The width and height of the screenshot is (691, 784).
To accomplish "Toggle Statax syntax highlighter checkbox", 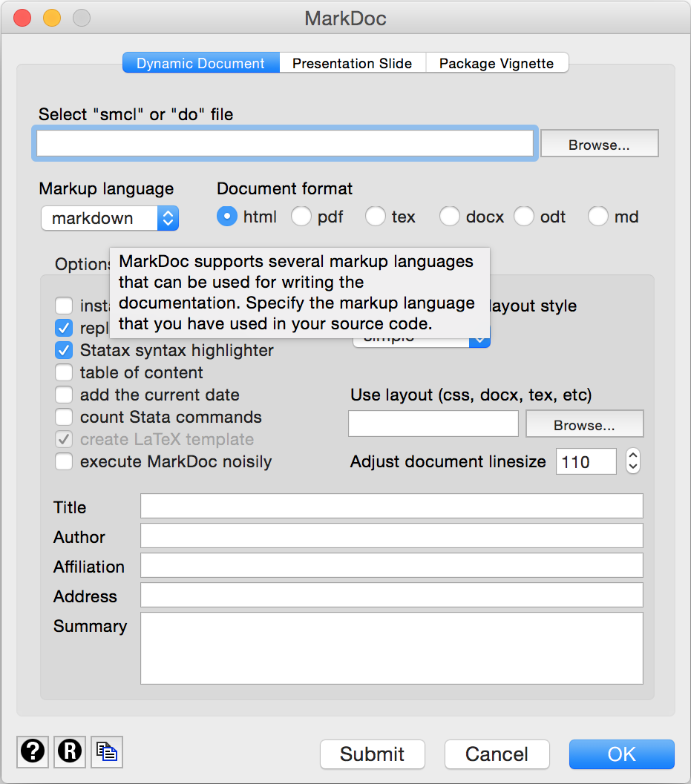I will click(64, 350).
